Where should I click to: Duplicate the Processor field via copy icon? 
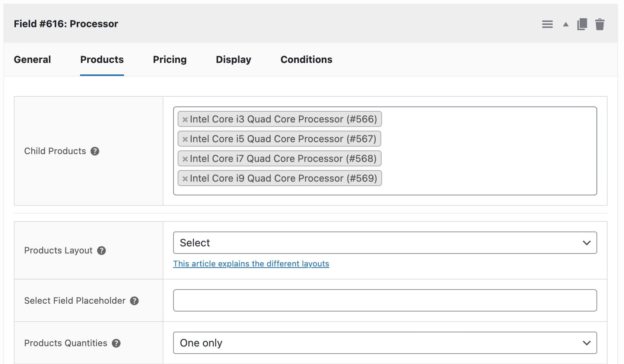(582, 24)
